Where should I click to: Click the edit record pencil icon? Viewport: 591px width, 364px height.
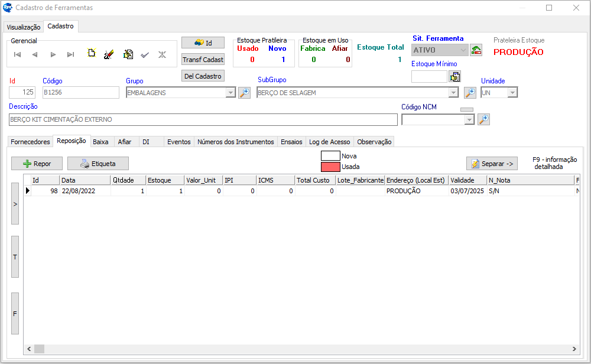[109, 54]
